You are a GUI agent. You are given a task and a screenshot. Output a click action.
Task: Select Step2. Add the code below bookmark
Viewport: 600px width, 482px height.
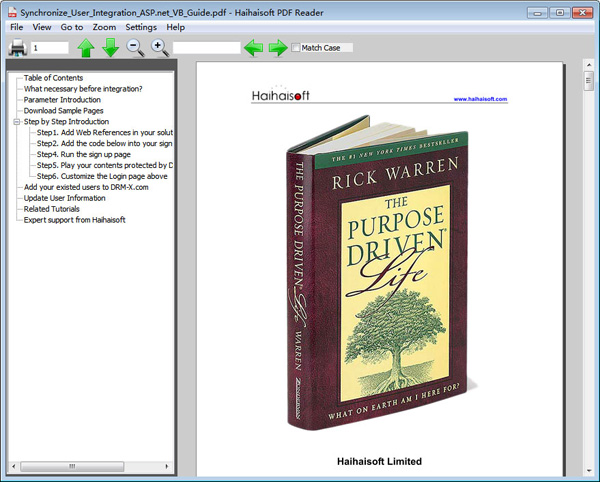104,143
